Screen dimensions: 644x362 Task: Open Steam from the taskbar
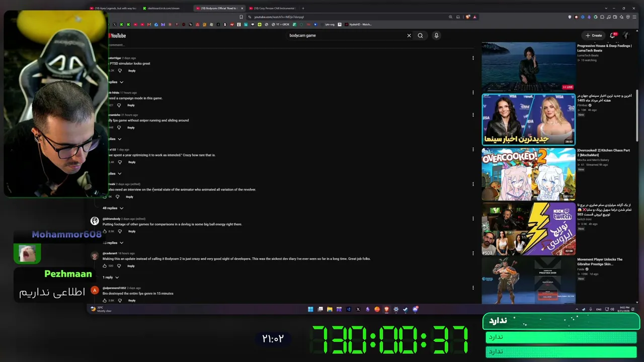click(x=406, y=309)
